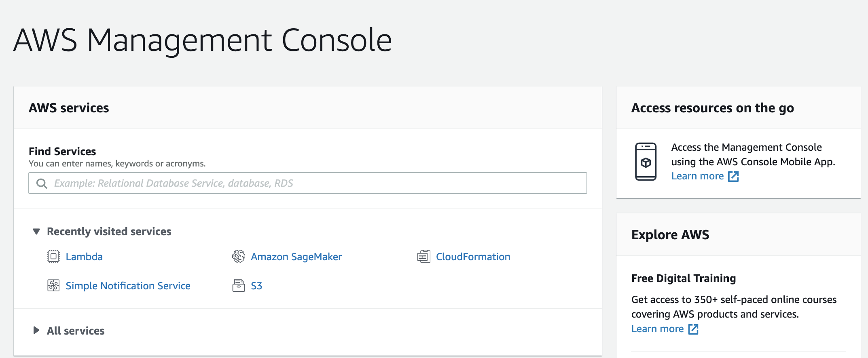Screen dimensions: 868x358
Task: Click the 'Free Digital Training' title
Action: tap(684, 278)
